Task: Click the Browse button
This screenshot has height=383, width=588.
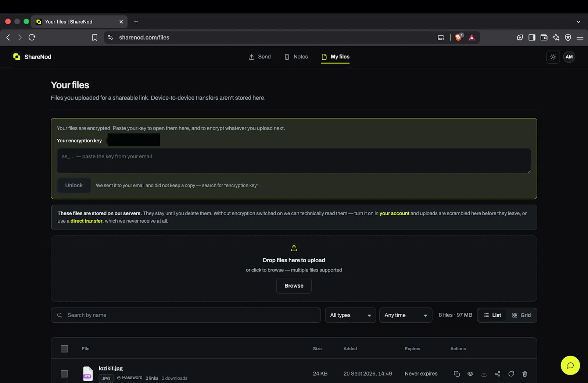Action: click(294, 286)
